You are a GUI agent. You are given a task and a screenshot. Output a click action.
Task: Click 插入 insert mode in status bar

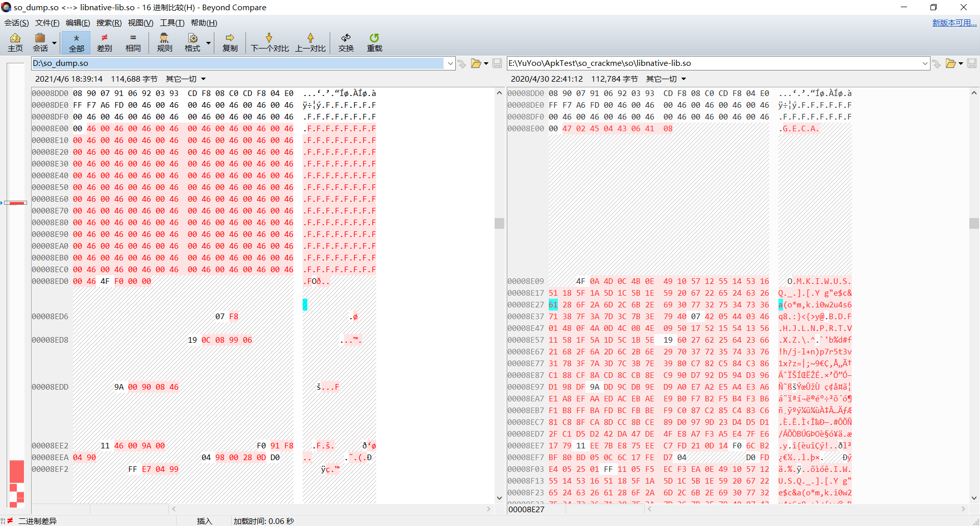coord(205,521)
